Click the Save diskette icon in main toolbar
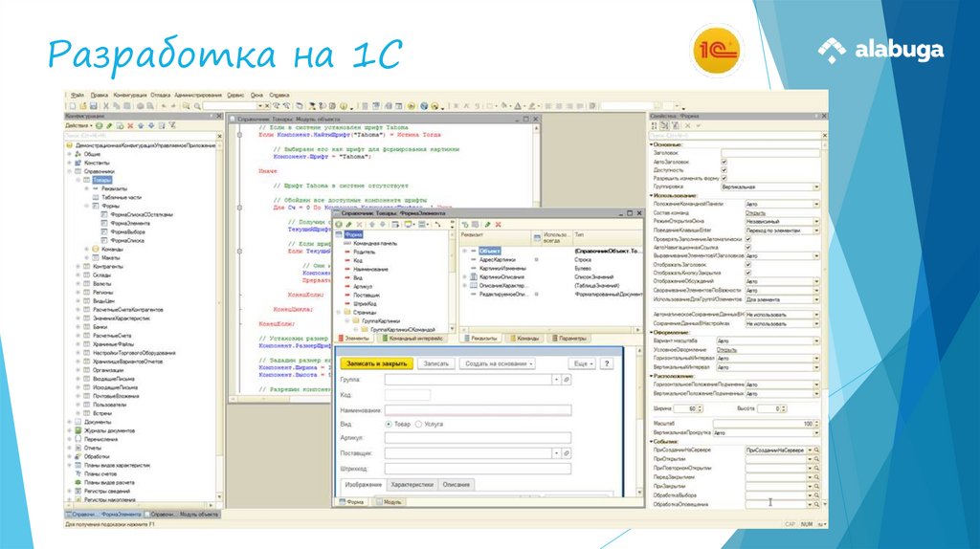This screenshot has height=549, width=980. [93, 106]
